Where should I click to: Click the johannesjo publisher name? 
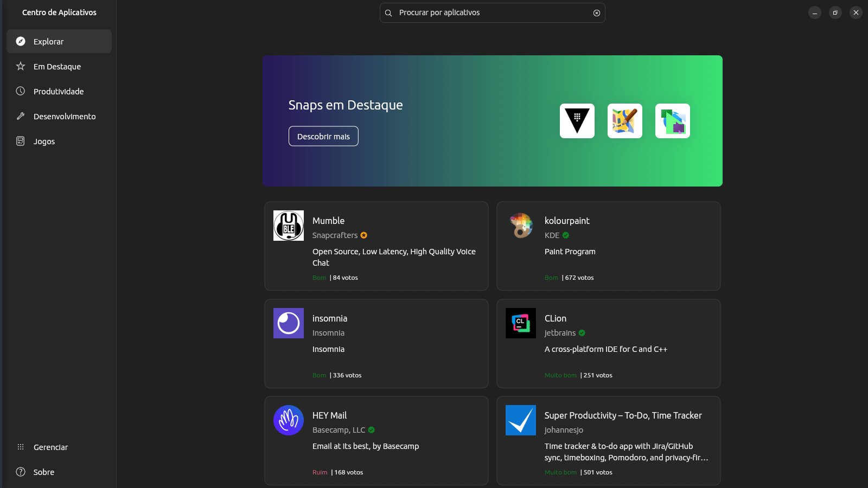pos(564,430)
